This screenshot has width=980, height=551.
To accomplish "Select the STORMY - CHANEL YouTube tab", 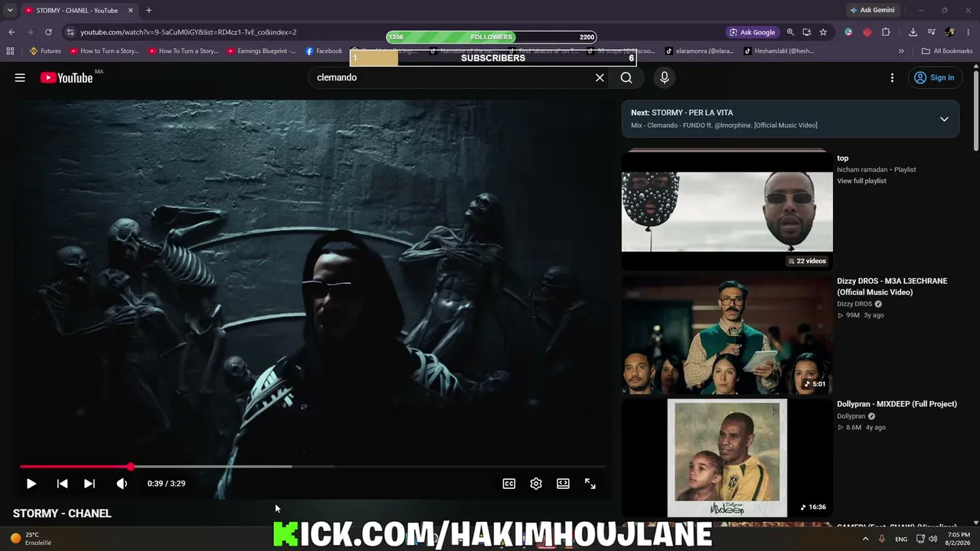I will point(78,11).
